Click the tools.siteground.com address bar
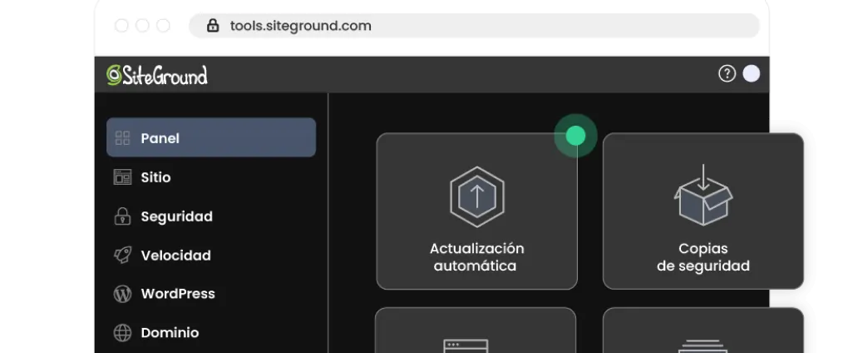 474,26
